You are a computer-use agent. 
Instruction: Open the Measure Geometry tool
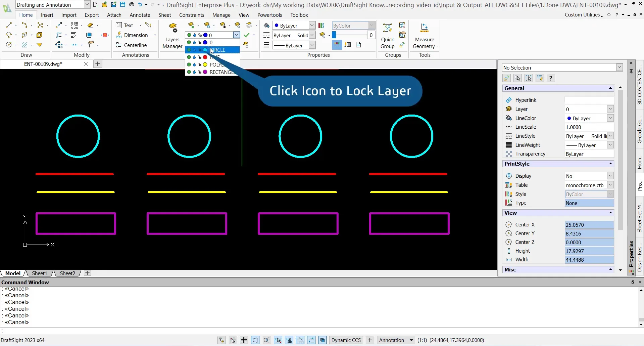pos(425,36)
